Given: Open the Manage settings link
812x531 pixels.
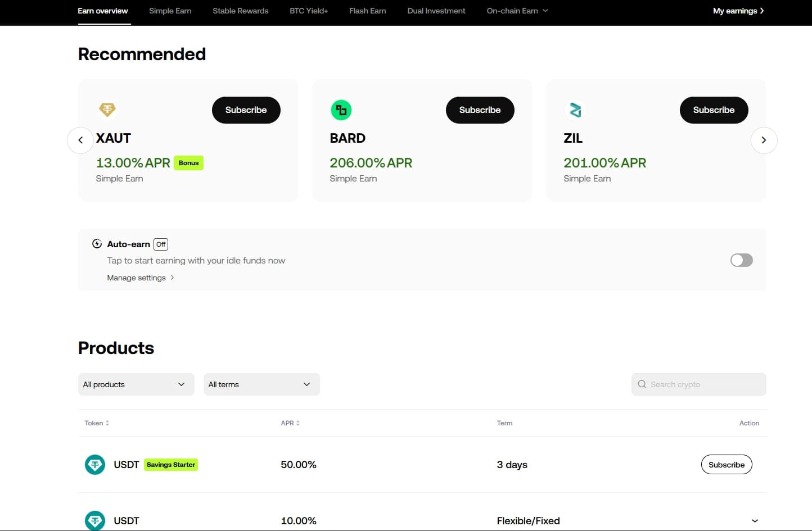Looking at the screenshot, I should (x=141, y=278).
